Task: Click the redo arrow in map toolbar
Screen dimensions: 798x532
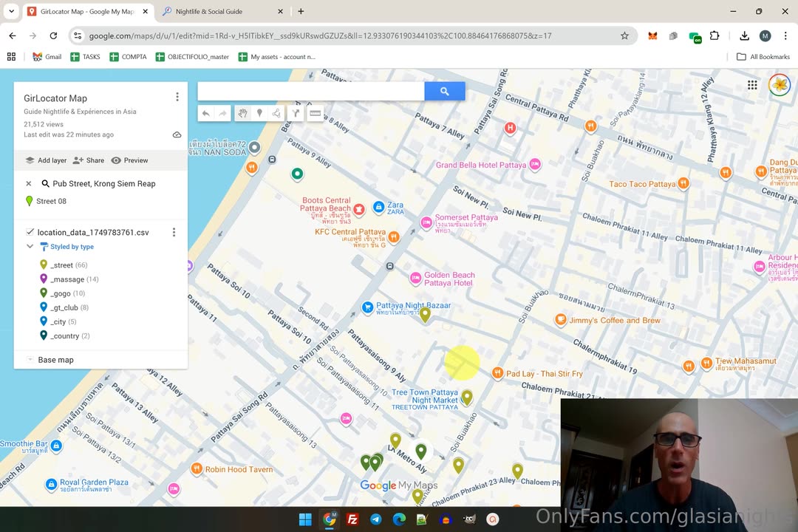Action: click(x=223, y=114)
